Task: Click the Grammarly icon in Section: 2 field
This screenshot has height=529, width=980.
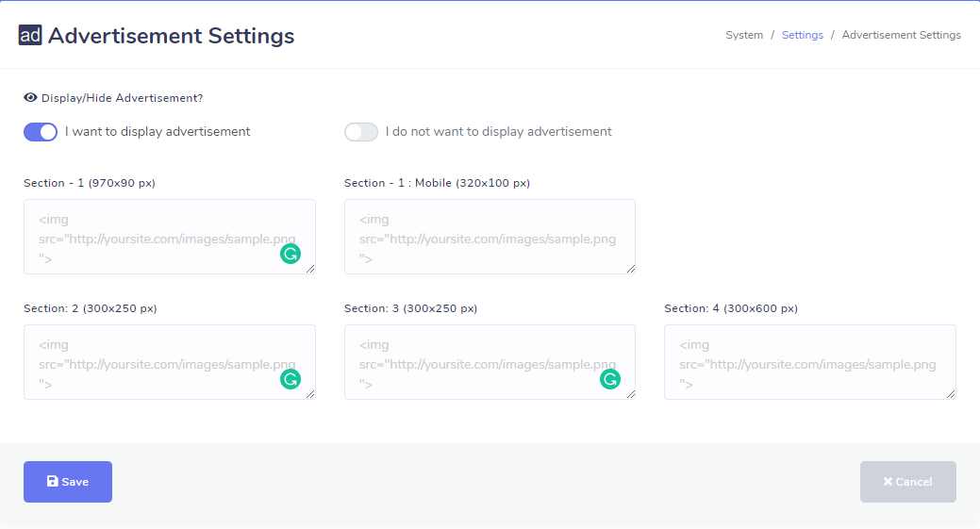Action: pyautogui.click(x=291, y=379)
